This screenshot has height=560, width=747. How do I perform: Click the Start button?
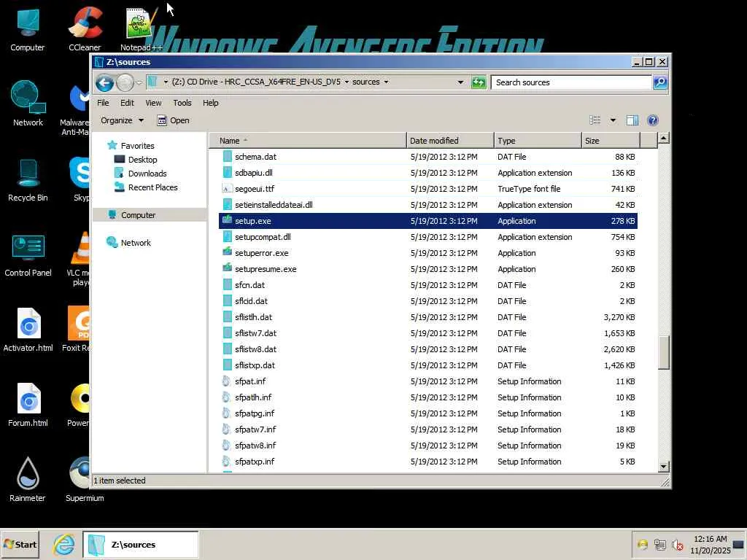[x=20, y=544]
